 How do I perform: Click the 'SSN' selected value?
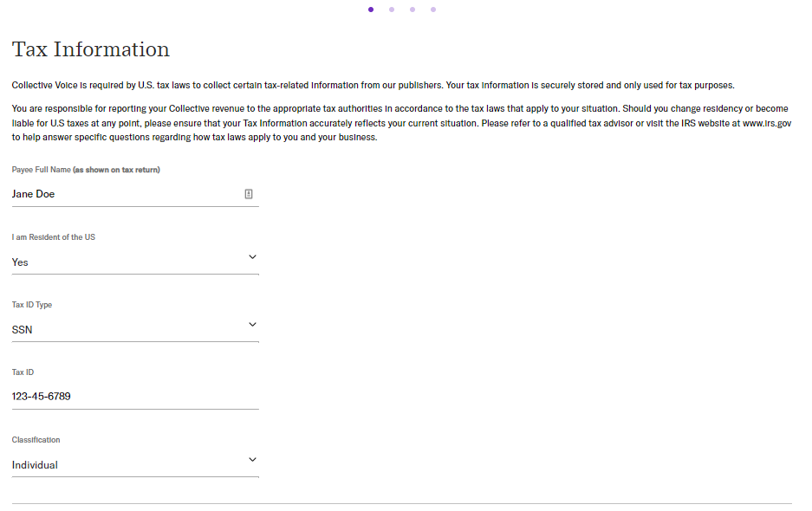(x=23, y=330)
